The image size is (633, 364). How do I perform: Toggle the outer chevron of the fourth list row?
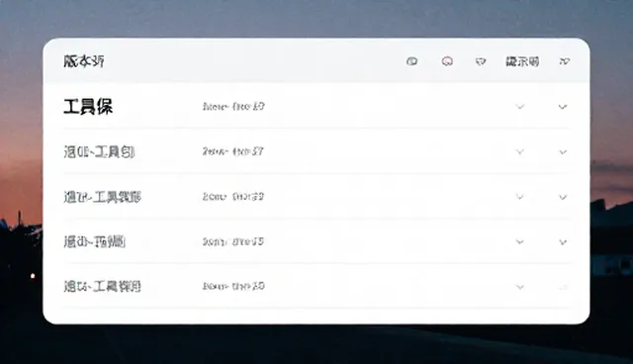(x=563, y=241)
